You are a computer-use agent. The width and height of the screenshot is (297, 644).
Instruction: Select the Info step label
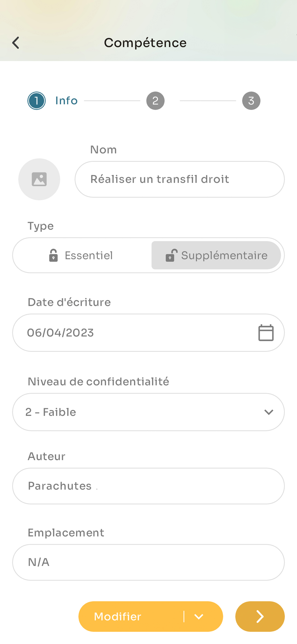(x=67, y=101)
